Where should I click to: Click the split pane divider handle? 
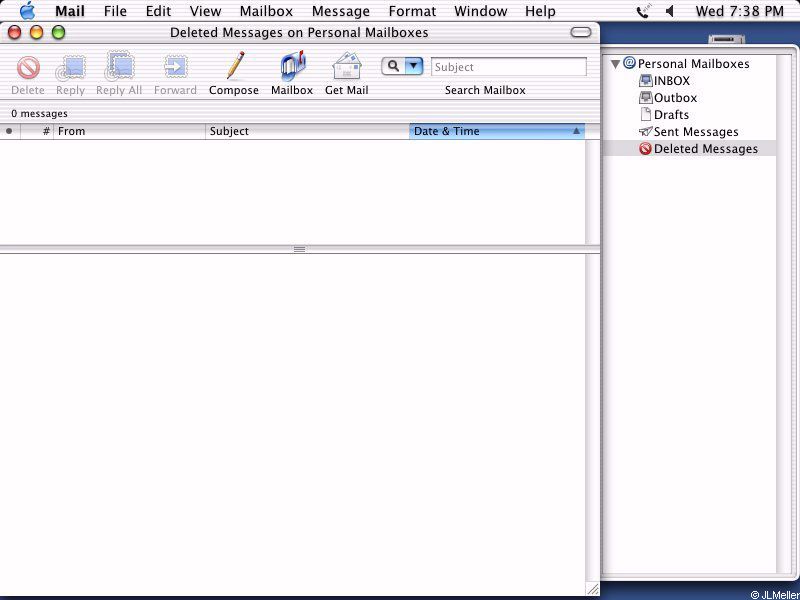click(x=299, y=249)
